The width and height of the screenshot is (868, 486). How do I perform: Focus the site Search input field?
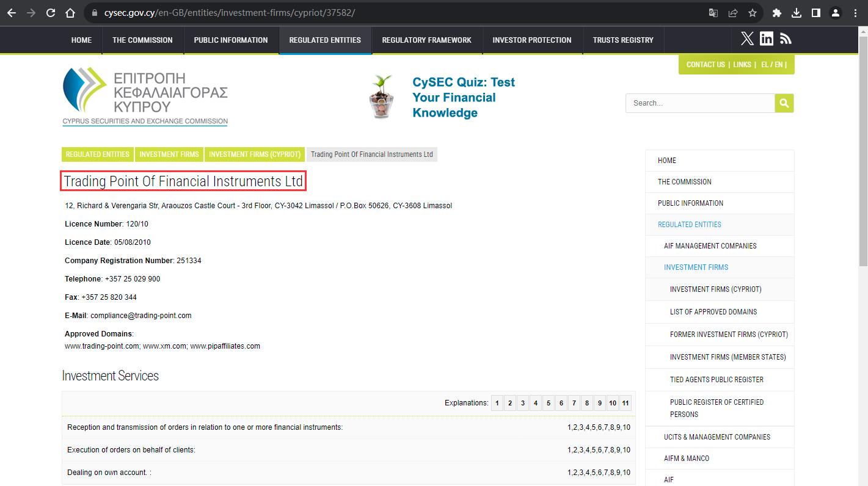[x=700, y=103]
